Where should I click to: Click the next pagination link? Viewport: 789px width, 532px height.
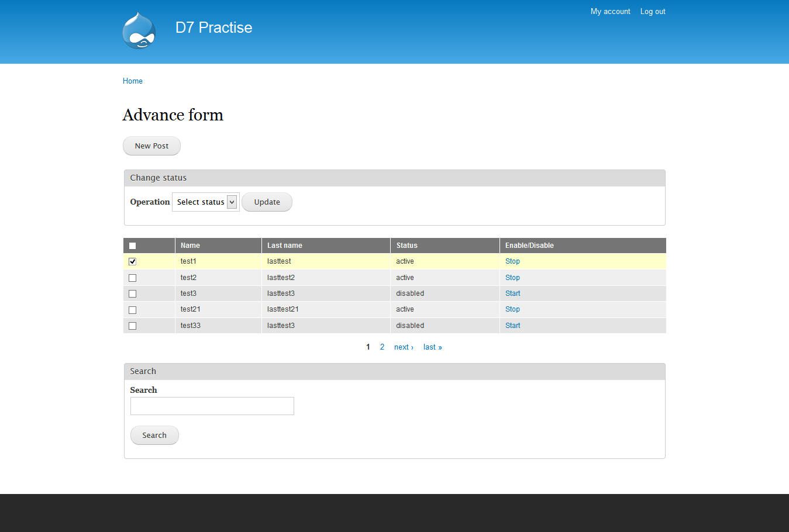(x=403, y=347)
